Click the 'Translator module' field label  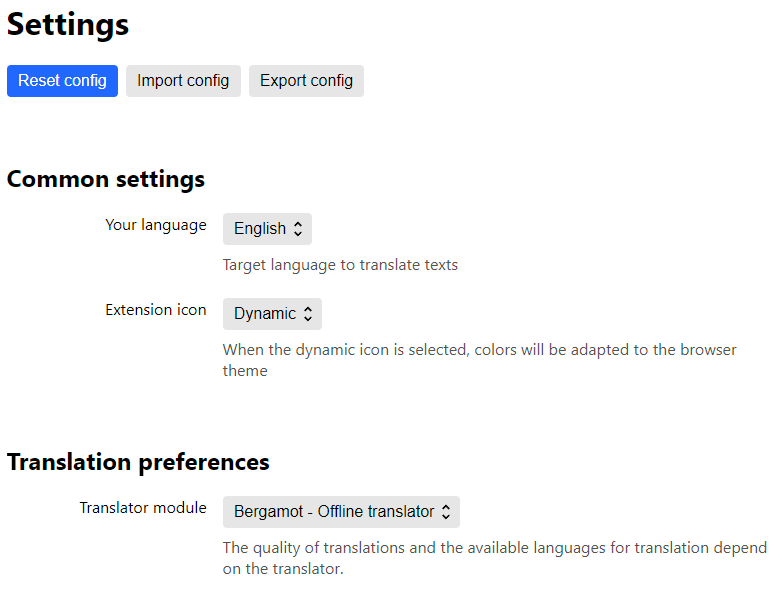coord(143,508)
